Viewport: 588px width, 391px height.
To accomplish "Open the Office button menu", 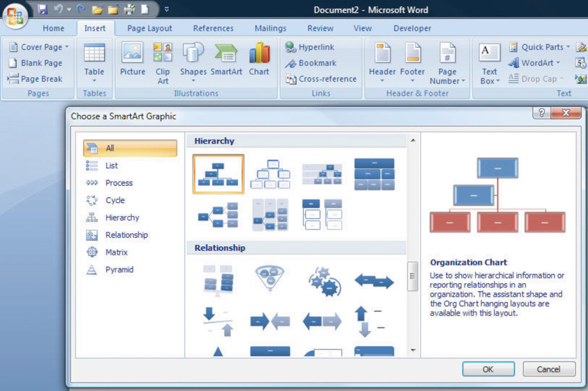I will point(15,16).
